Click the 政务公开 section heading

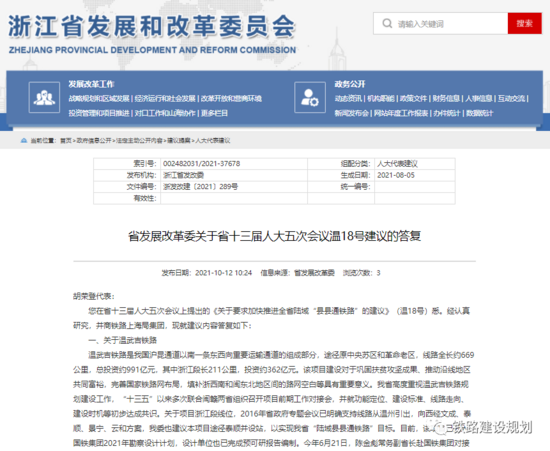[x=350, y=84]
